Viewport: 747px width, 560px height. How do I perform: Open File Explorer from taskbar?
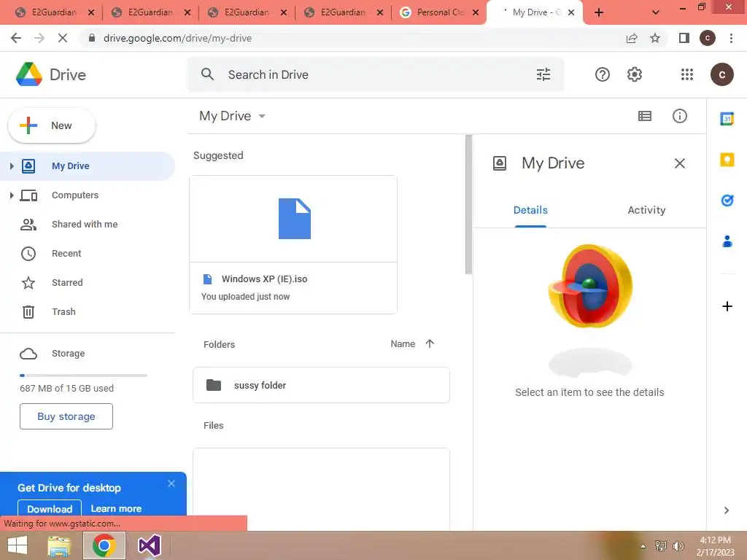[59, 545]
